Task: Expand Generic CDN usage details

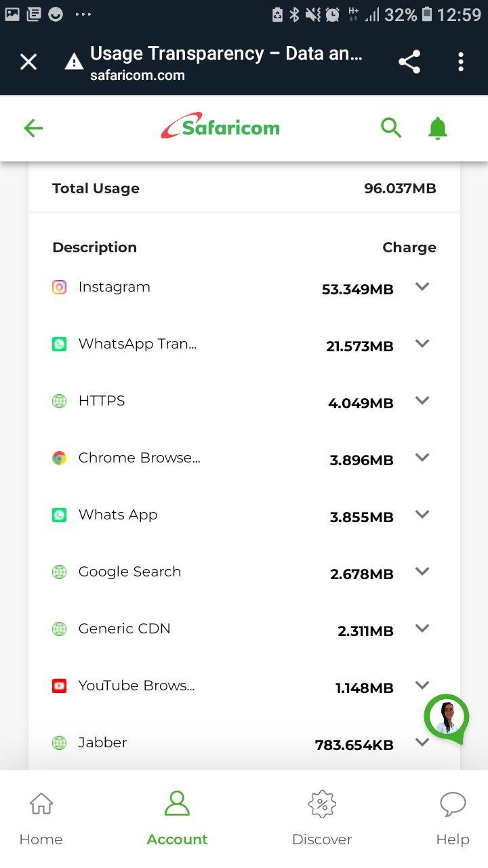Action: 422,629
